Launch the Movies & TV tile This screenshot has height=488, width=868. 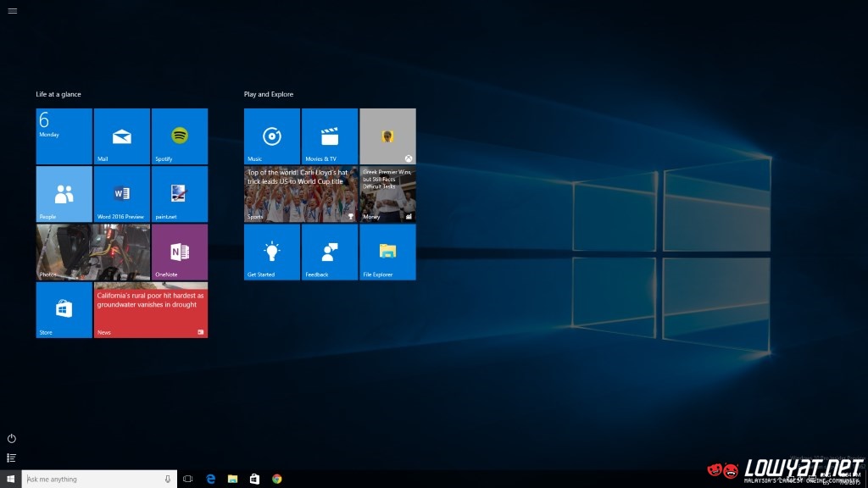tap(329, 136)
